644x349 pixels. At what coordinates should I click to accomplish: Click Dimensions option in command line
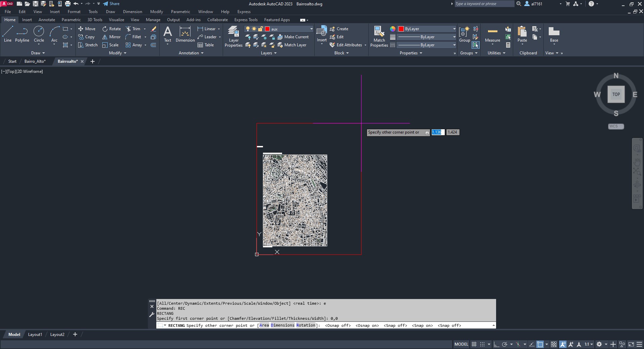tap(282, 325)
